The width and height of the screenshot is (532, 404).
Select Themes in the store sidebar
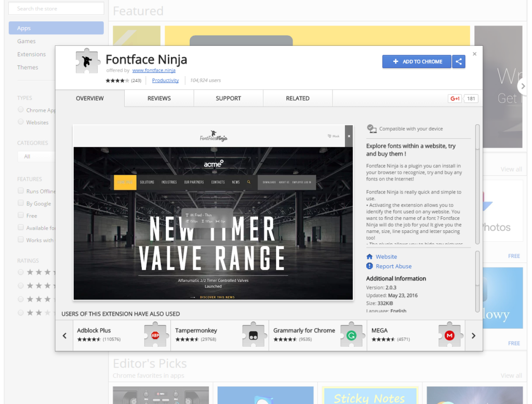coord(28,67)
